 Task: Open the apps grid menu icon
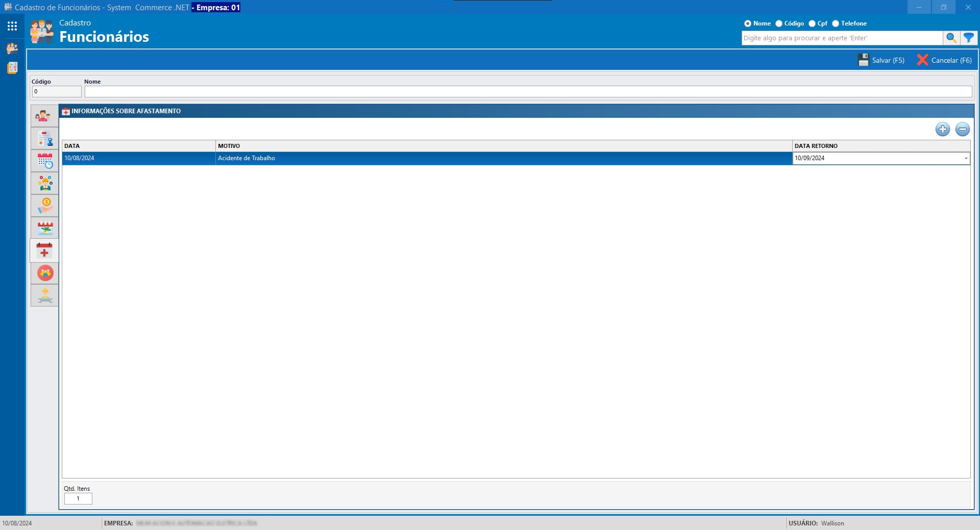point(12,26)
